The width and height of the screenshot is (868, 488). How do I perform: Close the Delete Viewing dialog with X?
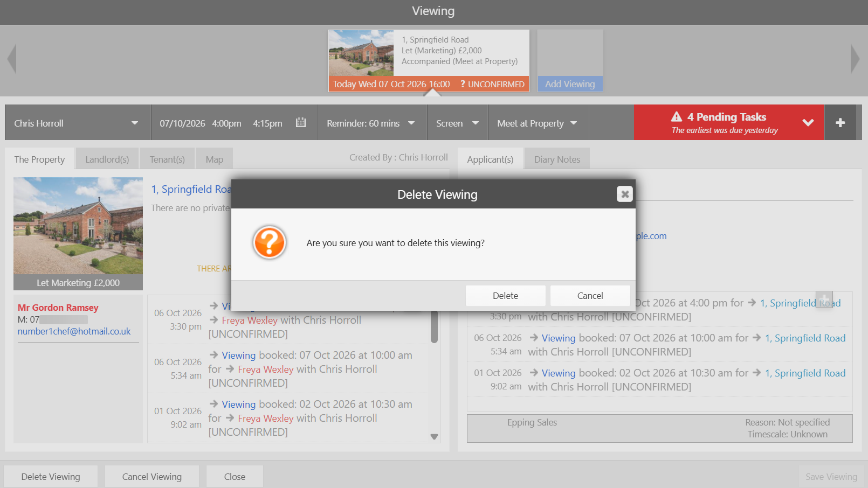click(x=624, y=194)
